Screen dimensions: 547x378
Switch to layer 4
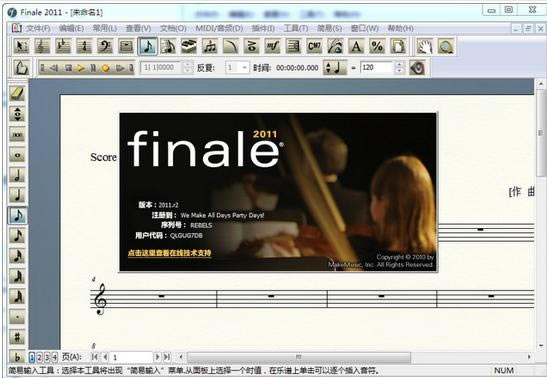(54, 357)
